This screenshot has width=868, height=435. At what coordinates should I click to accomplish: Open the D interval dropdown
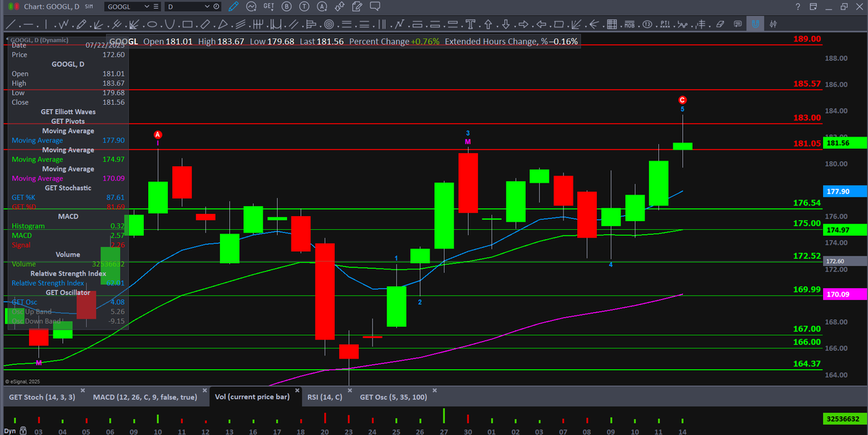coord(207,7)
